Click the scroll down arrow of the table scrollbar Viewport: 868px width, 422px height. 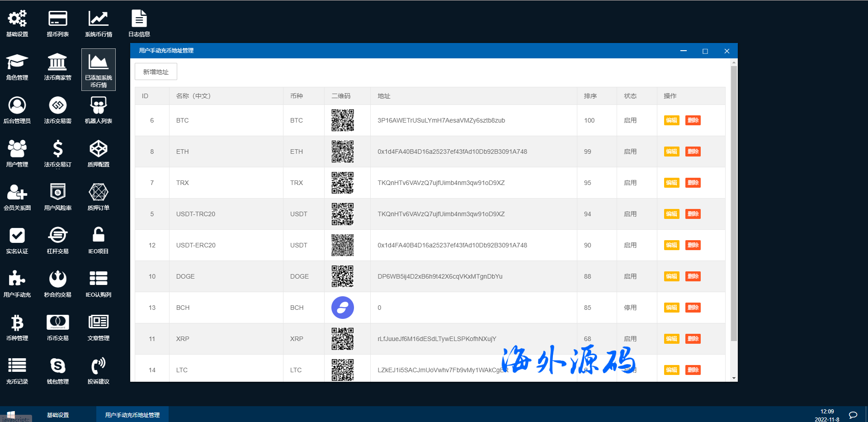click(734, 378)
